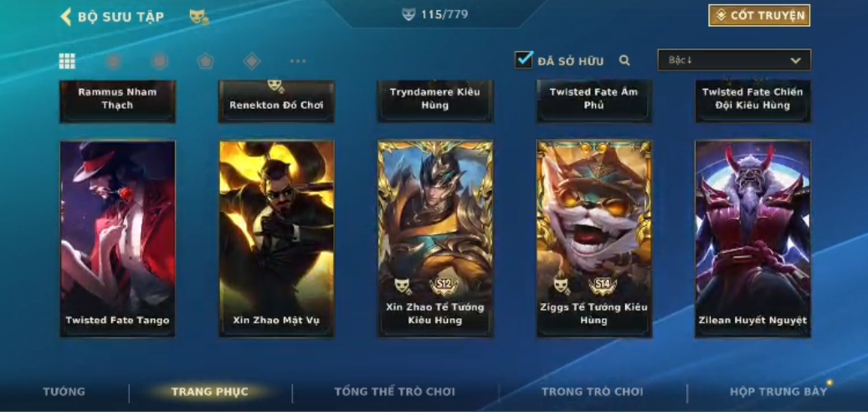868x412 pixels.
Task: Select the pentagon gem rarity filter
Action: pos(205,61)
